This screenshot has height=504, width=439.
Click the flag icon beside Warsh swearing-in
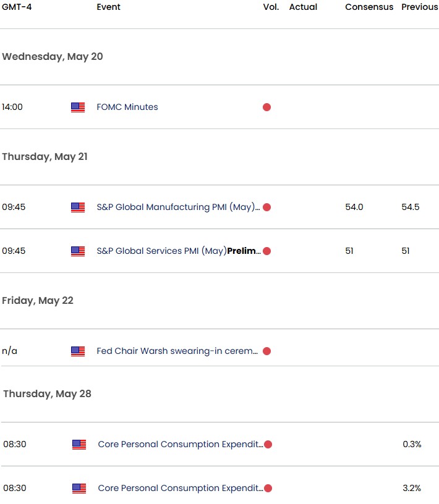coord(78,351)
